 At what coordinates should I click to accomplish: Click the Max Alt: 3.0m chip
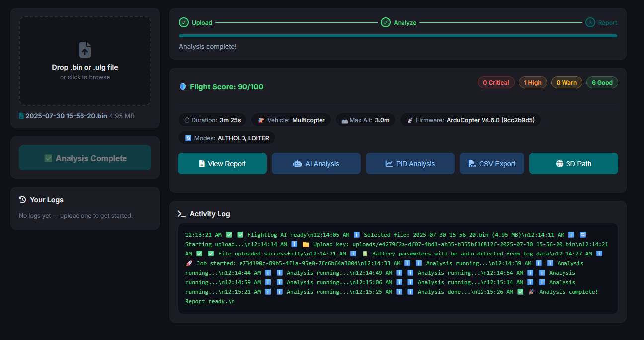click(x=366, y=120)
